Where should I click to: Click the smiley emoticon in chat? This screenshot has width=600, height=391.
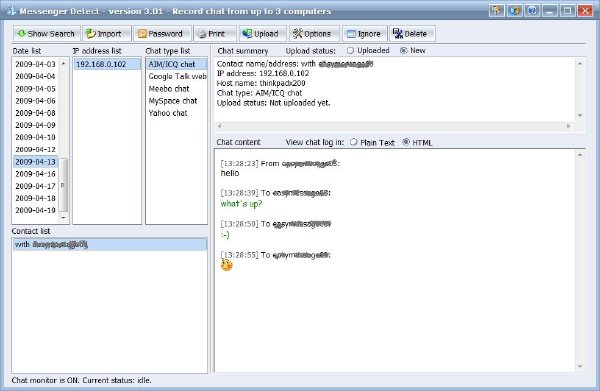tap(227, 265)
